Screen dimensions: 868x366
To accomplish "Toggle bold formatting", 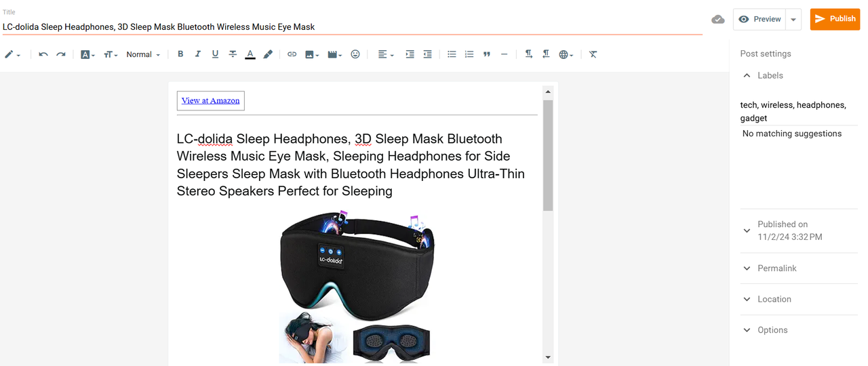I will [180, 54].
